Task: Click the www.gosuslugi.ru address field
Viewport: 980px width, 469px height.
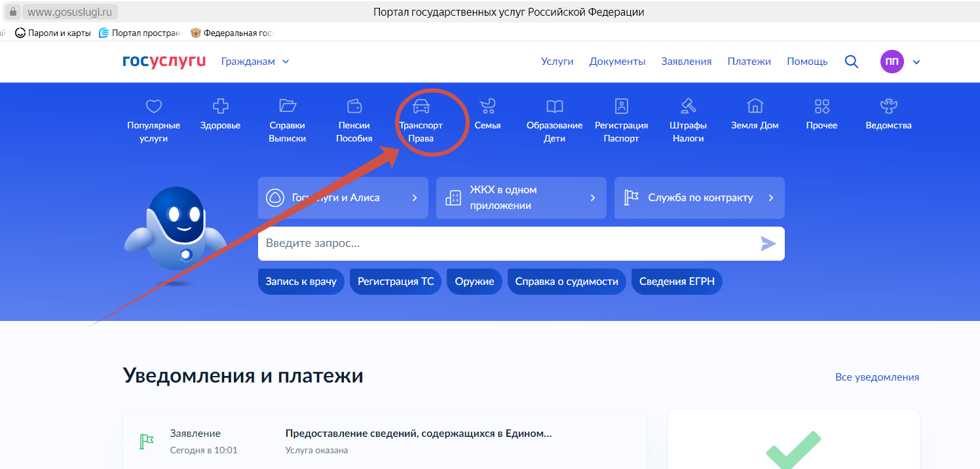Action: 71,12
